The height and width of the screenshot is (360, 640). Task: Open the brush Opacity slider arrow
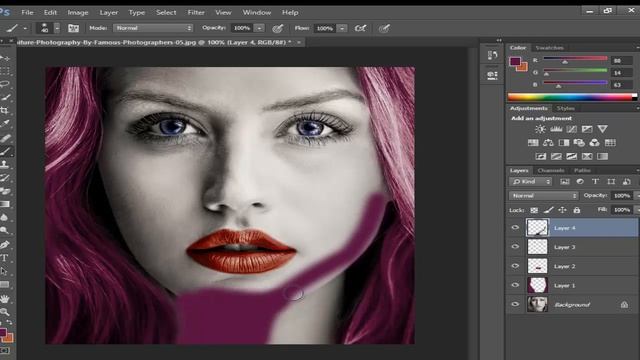click(259, 28)
